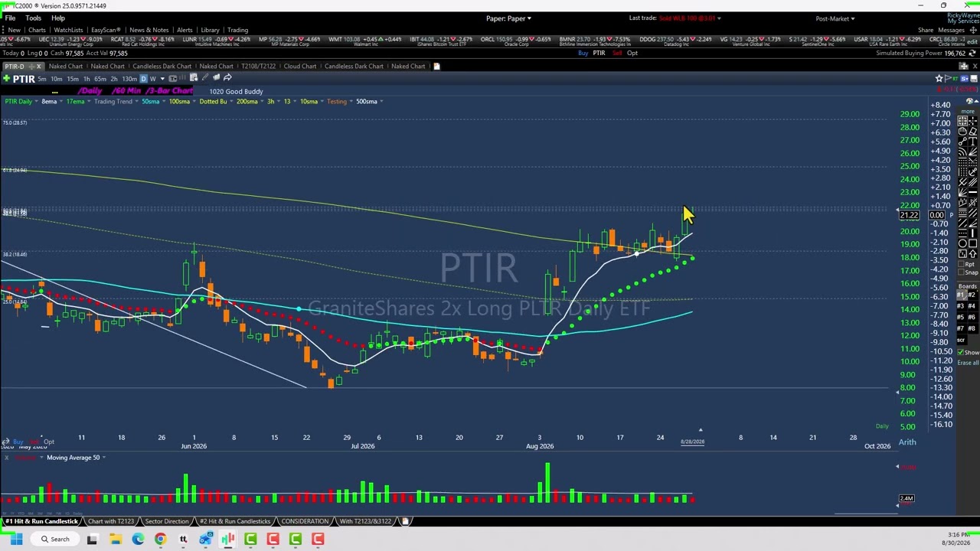Switch to the T2108/T2122 chart tab
980x551 pixels.
click(257, 66)
